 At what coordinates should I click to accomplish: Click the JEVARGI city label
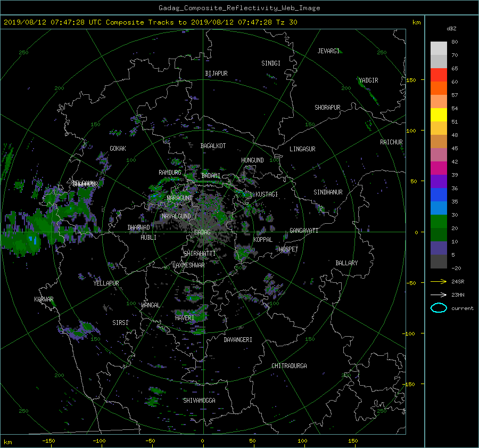[328, 51]
